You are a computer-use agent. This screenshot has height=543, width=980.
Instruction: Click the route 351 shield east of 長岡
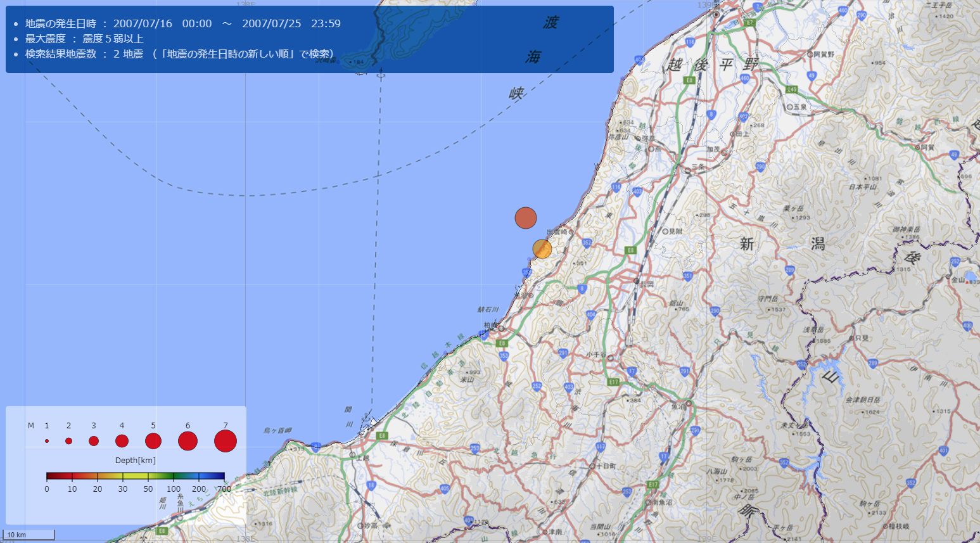[x=688, y=276]
